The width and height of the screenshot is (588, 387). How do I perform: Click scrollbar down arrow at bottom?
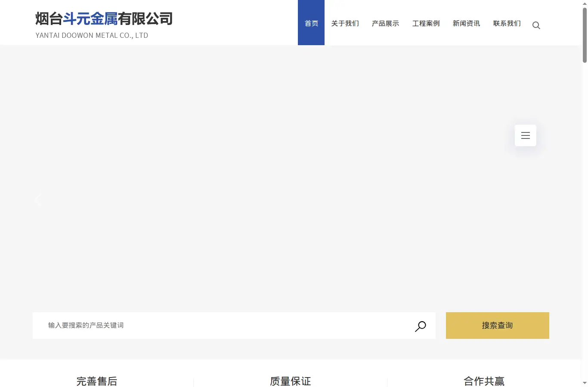[x=585, y=383]
